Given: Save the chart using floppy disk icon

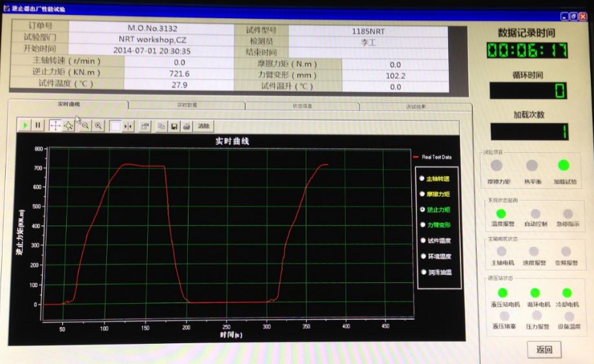Looking at the screenshot, I should 174,126.
